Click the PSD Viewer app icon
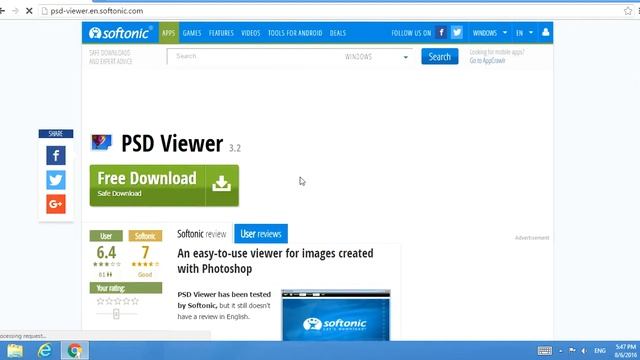 (101, 142)
